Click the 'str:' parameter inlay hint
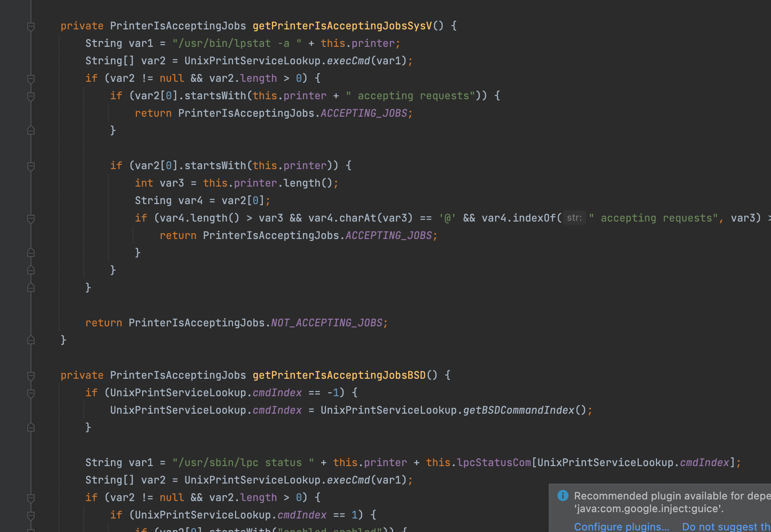771x532 pixels. point(574,218)
